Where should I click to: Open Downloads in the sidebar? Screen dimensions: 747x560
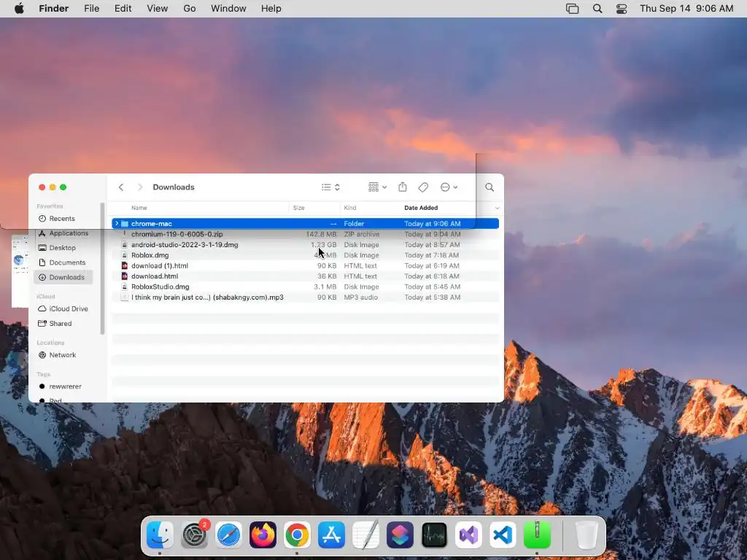63,277
